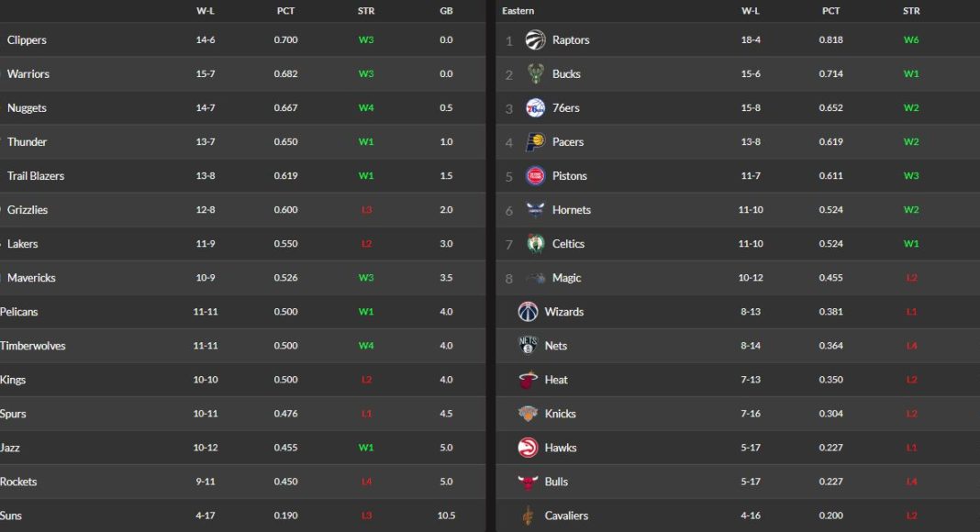Screen dimensions: 980x532
Task: Click the 76ers team logo
Action: coord(535,108)
